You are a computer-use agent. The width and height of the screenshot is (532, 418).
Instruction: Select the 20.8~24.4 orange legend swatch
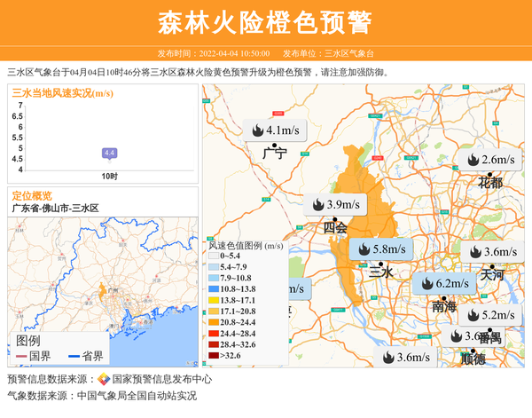point(213,323)
